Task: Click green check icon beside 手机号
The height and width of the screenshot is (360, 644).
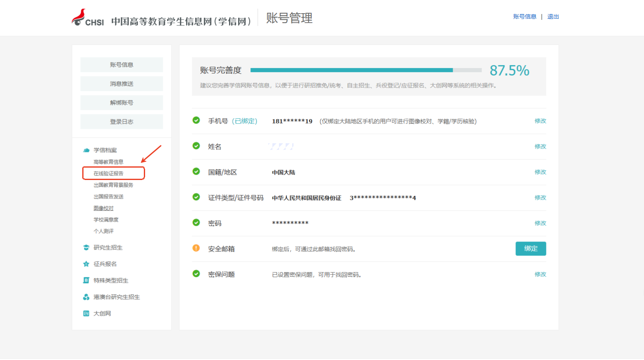Action: 196,120
